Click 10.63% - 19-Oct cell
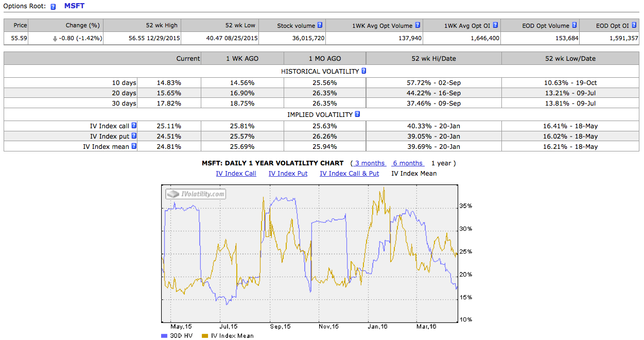This screenshot has height=340, width=644. [x=570, y=82]
